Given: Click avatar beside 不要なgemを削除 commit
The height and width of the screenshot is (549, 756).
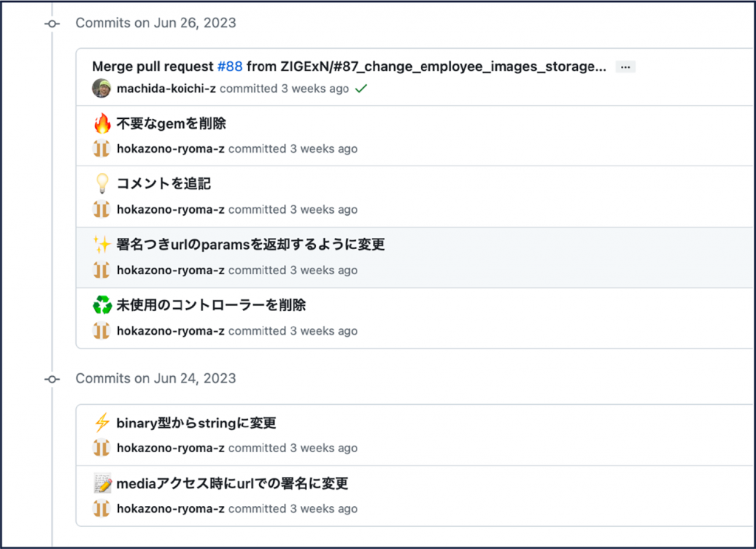Looking at the screenshot, I should coord(101,149).
